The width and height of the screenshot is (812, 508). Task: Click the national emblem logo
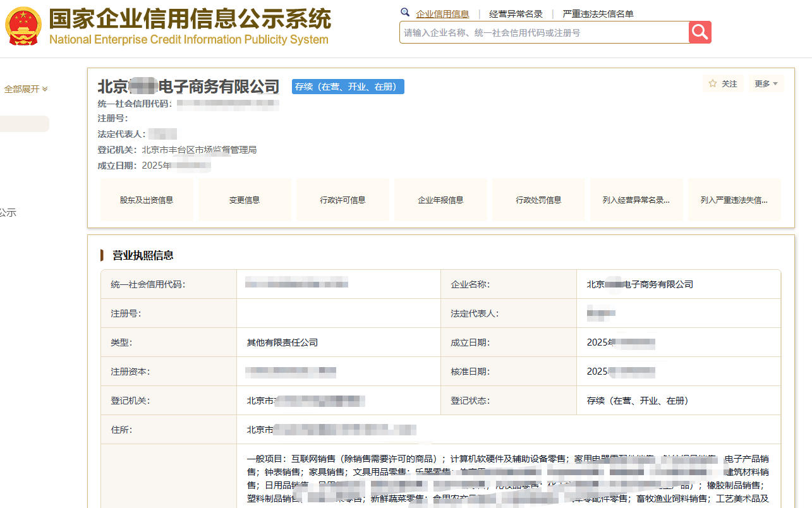23,26
